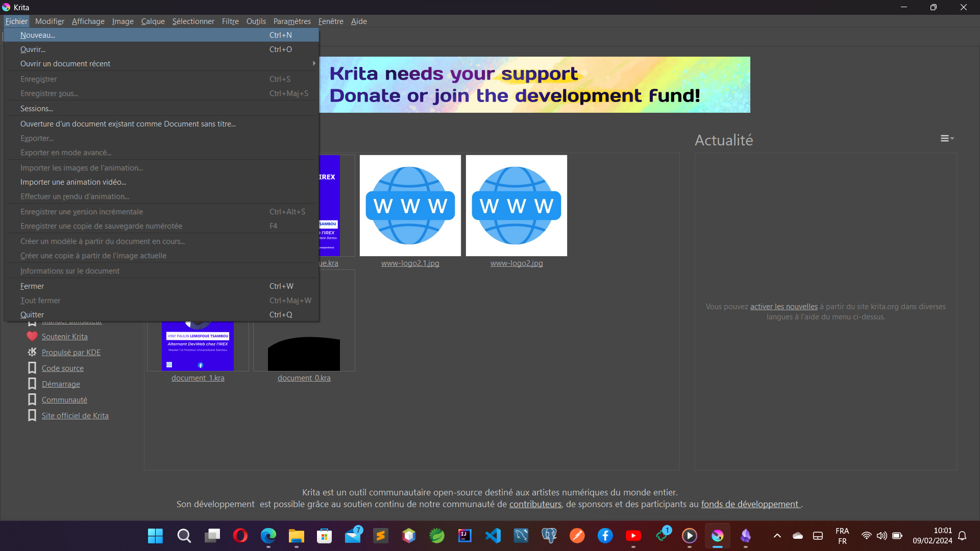Choose Ouvrir... from Fichier menu
980x551 pixels.
161,49
